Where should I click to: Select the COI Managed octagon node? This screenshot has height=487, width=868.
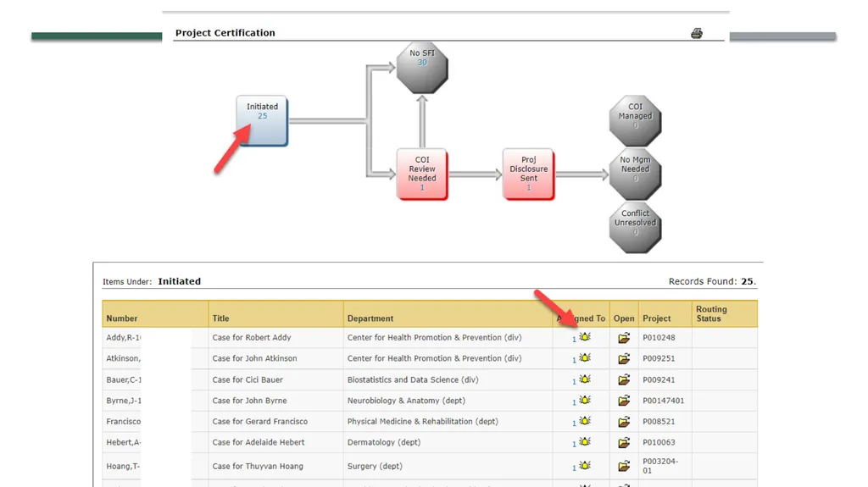coord(635,120)
